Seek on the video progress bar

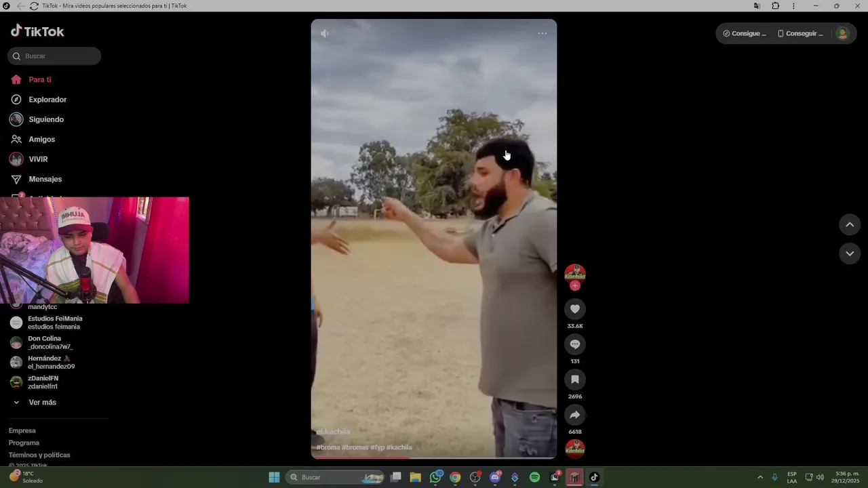point(434,457)
